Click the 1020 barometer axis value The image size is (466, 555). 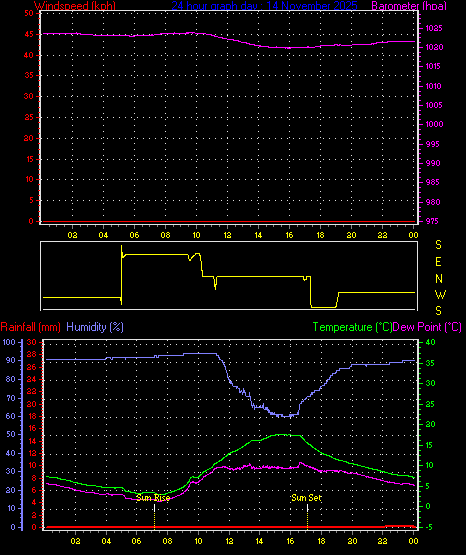[434, 47]
